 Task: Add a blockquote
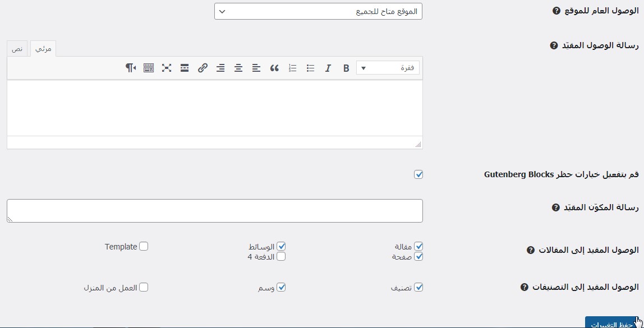[274, 68]
